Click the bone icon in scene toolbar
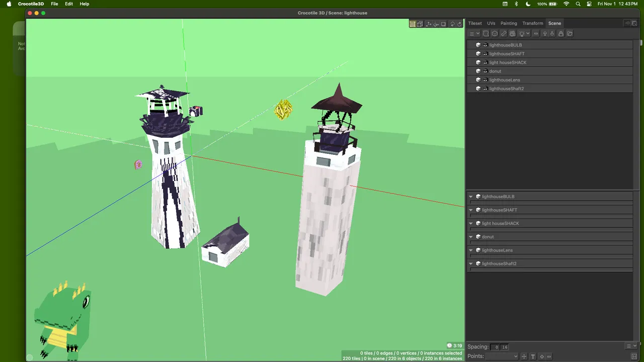Viewport: 644px width, 362px height. click(504, 34)
